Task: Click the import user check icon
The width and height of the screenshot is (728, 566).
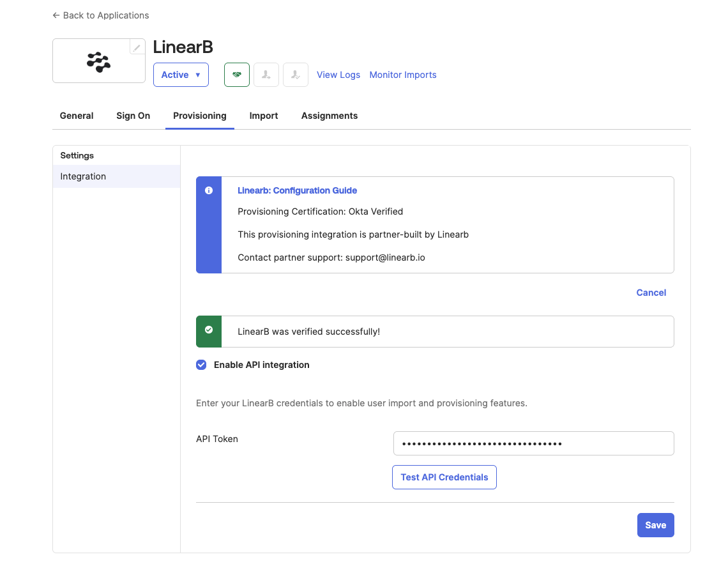Action: 296,75
